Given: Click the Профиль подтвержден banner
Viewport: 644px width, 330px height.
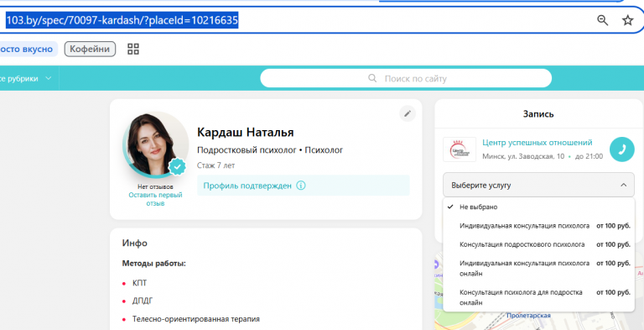Looking at the screenshot, I should (303, 186).
